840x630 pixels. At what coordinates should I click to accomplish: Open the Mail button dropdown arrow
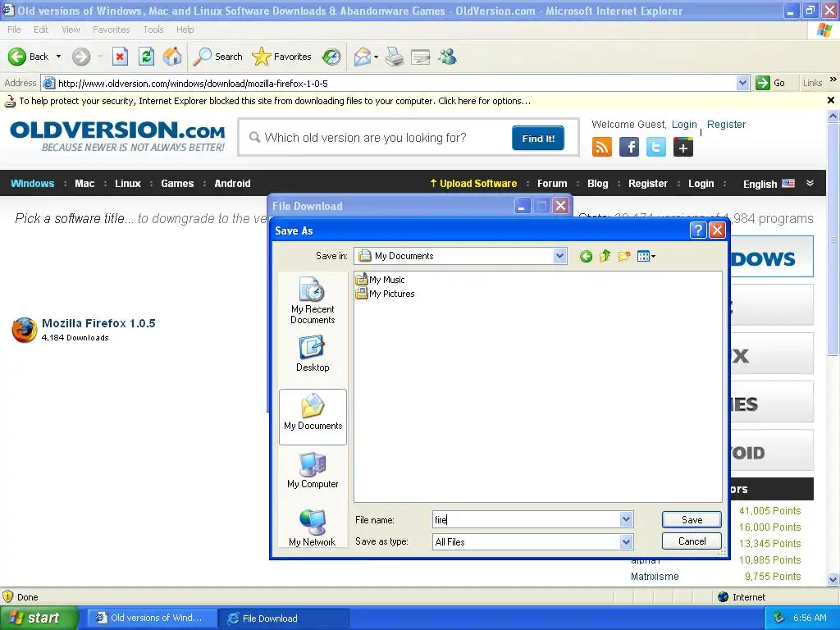coord(376,57)
